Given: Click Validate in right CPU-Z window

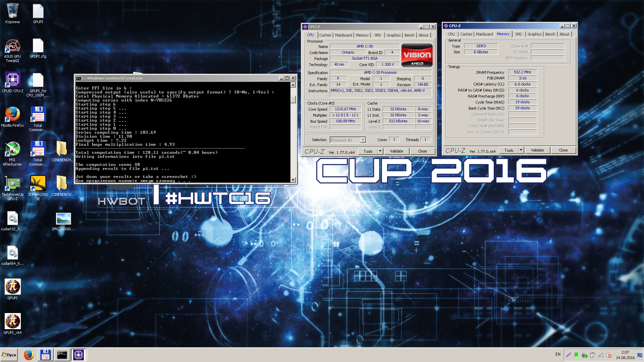Looking at the screenshot, I should [x=537, y=150].
